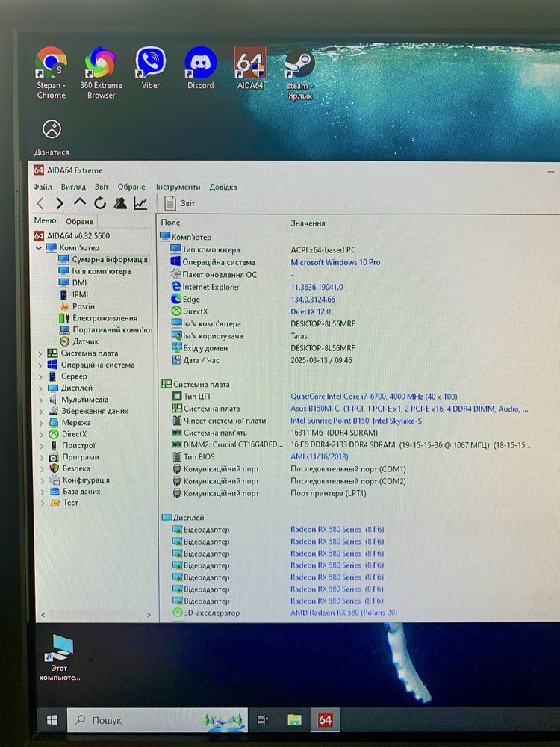Open AMD Radeon RX 580 (Polaris 20) link
This screenshot has width=560, height=747.
(343, 613)
